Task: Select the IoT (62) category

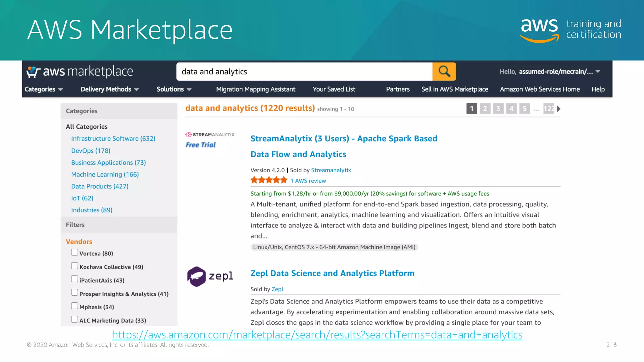Action: tap(82, 198)
